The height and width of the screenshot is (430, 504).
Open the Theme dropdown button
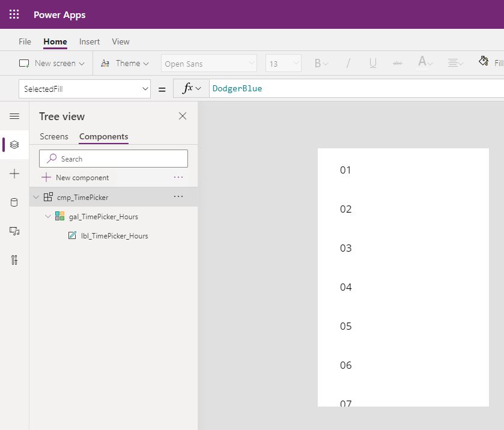(x=125, y=63)
